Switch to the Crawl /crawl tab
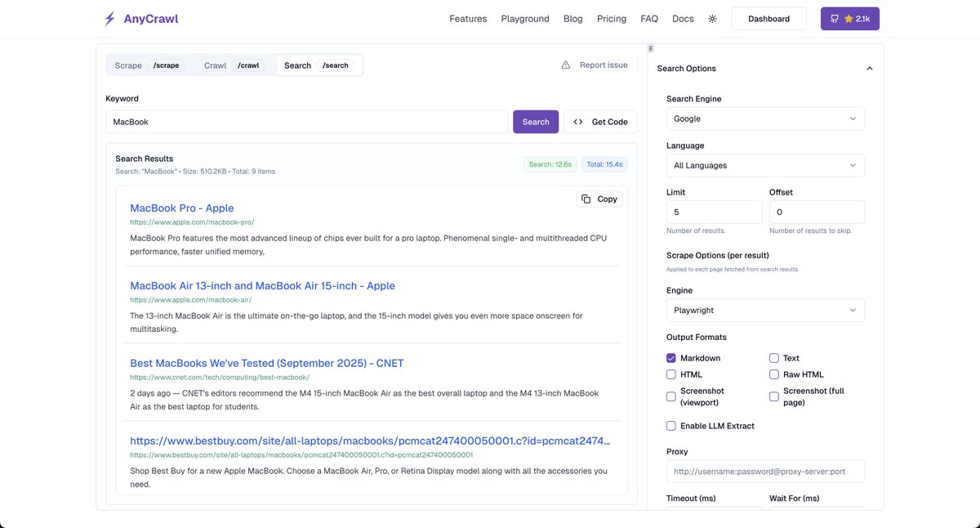This screenshot has height=528, width=980. [x=234, y=65]
